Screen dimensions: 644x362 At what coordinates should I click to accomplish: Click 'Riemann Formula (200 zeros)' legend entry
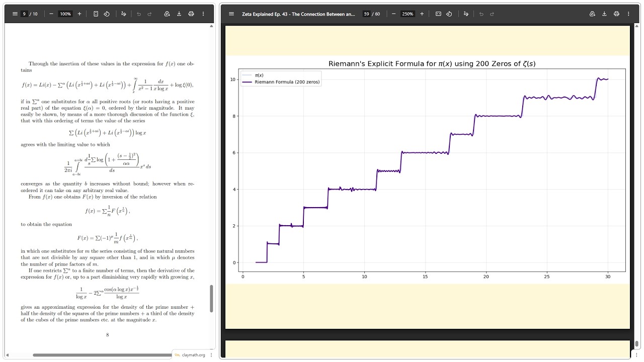point(280,82)
